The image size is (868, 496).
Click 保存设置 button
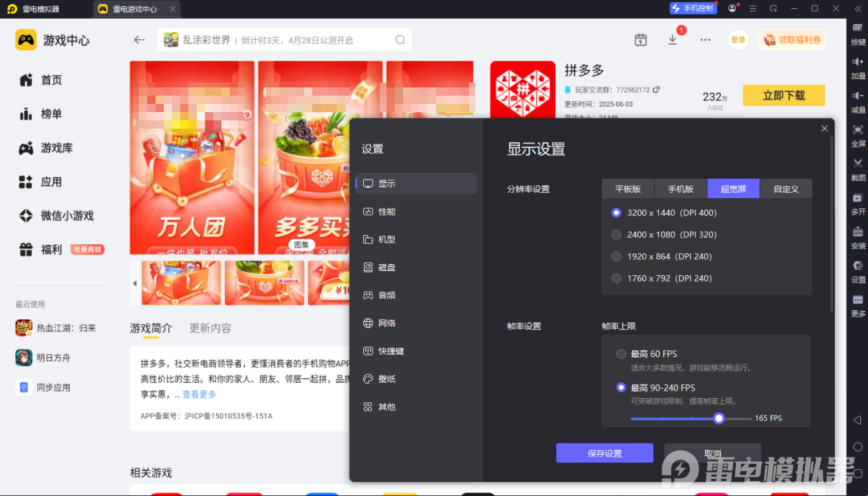tap(605, 453)
